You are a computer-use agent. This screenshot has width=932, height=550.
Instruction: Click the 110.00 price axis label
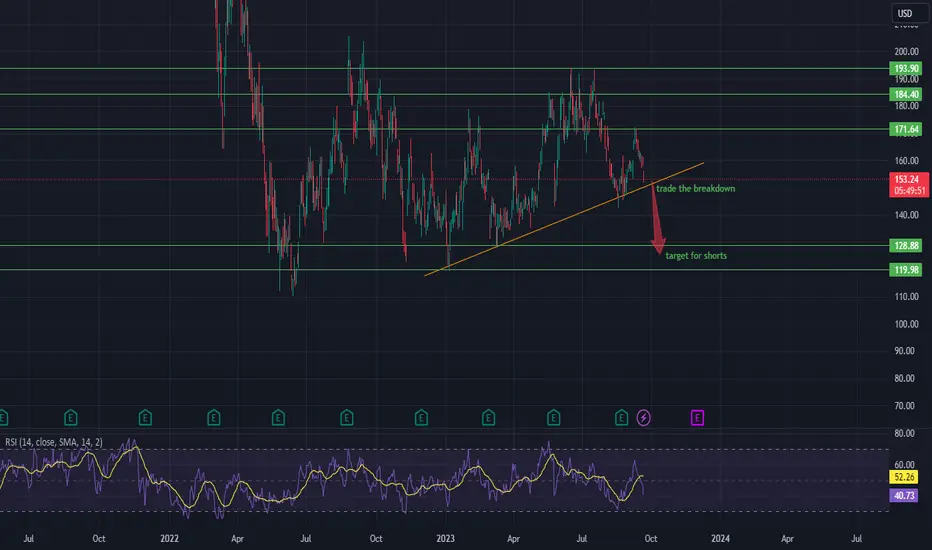906,297
